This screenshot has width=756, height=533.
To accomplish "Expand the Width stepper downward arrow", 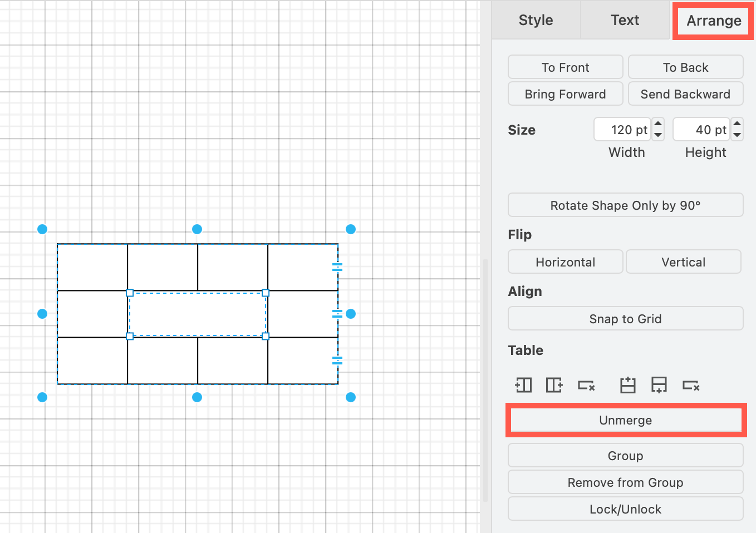I will point(657,134).
